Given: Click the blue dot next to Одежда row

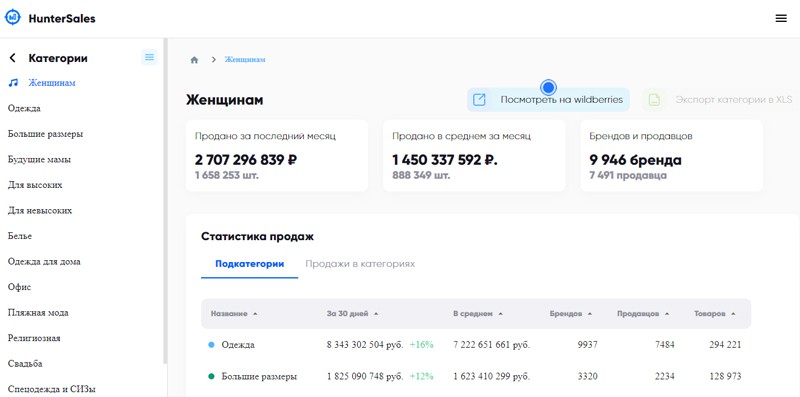Looking at the screenshot, I should [211, 345].
